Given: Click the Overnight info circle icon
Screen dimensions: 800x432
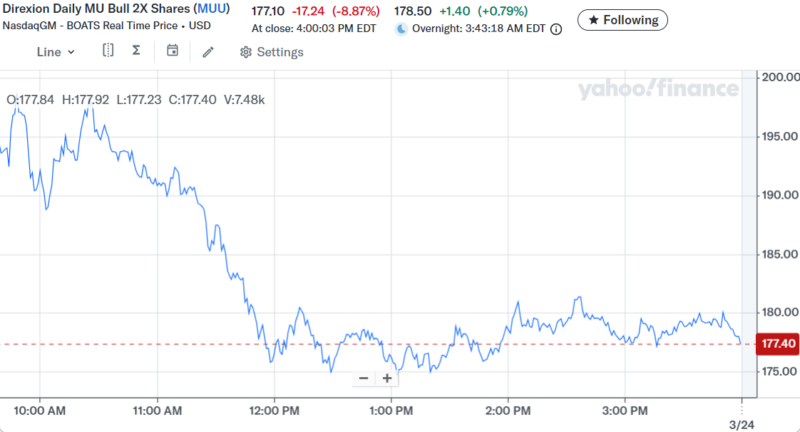Looking at the screenshot, I should (x=556, y=29).
